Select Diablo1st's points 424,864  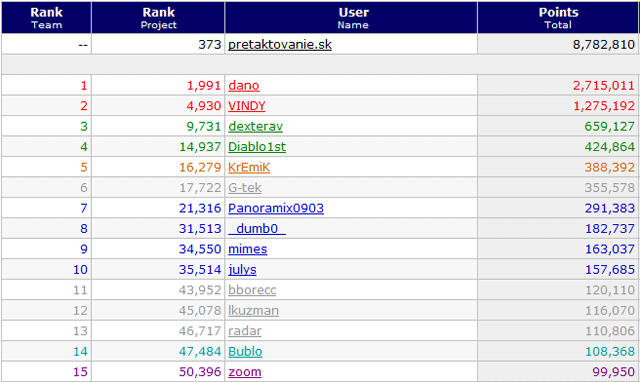click(x=609, y=147)
